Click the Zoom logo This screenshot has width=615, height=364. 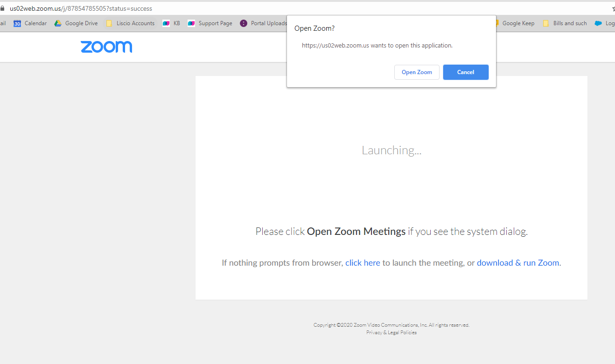tap(106, 47)
